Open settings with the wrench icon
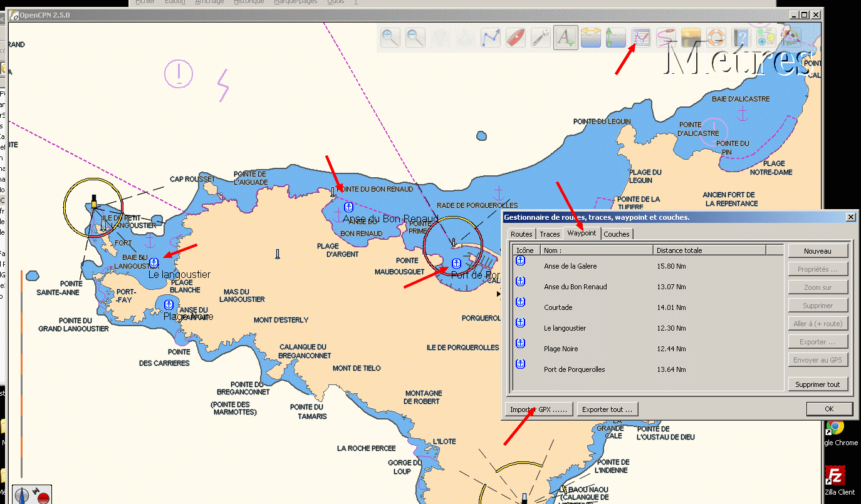Image resolution: width=861 pixels, height=504 pixels. [541, 38]
